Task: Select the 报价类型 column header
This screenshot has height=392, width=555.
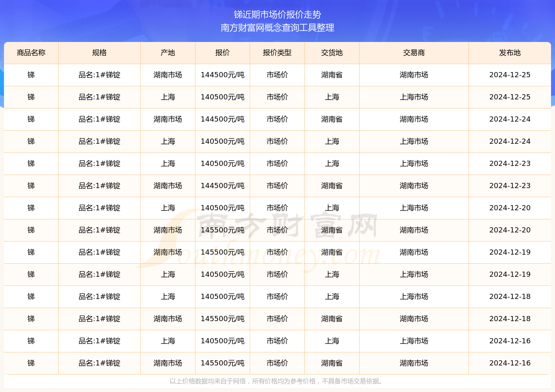Action: pyautogui.click(x=277, y=53)
